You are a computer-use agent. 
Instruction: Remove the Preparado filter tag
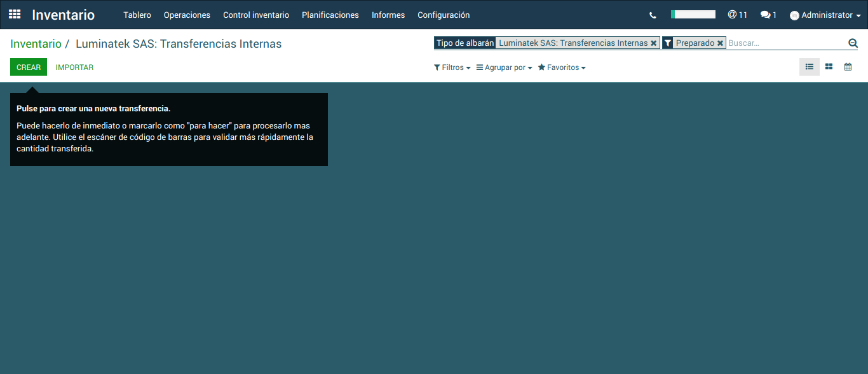[x=720, y=43]
